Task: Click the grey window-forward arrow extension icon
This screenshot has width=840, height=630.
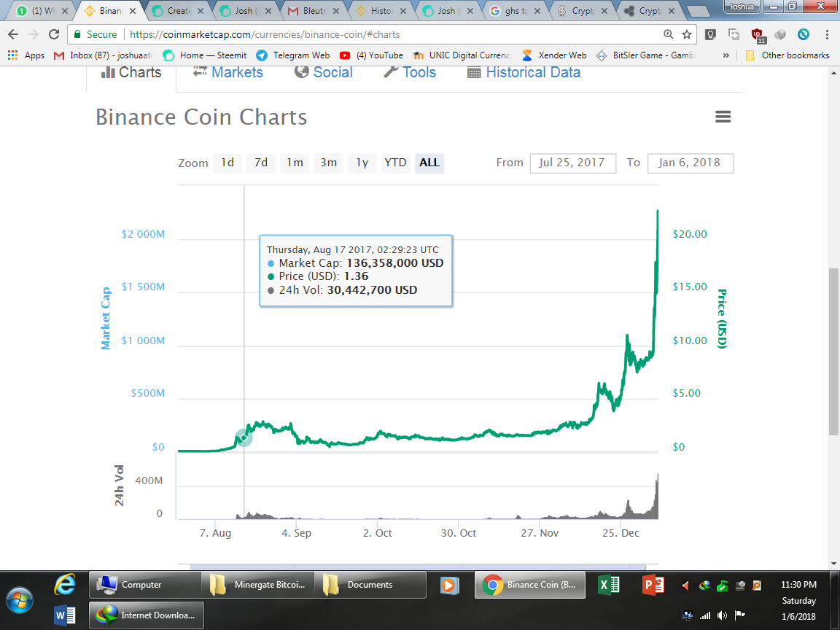Action: point(734,34)
